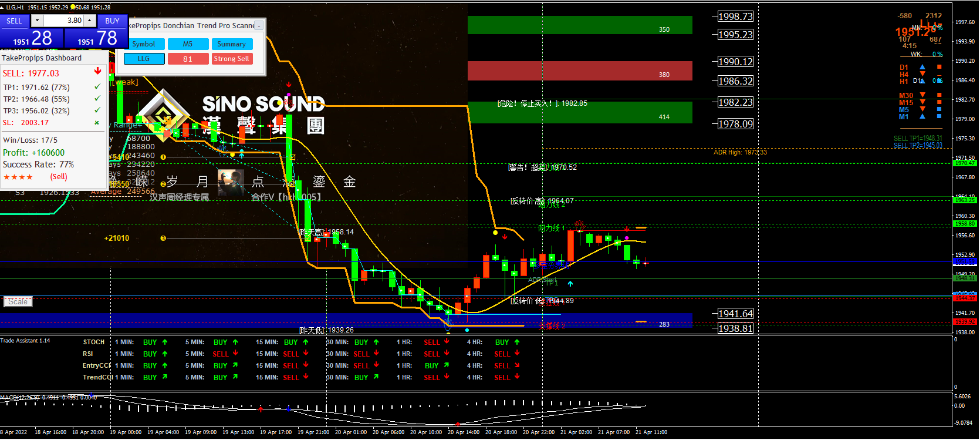Click the red down arrow beside SELL: 1977.03
The image size is (980, 440).
coord(98,71)
